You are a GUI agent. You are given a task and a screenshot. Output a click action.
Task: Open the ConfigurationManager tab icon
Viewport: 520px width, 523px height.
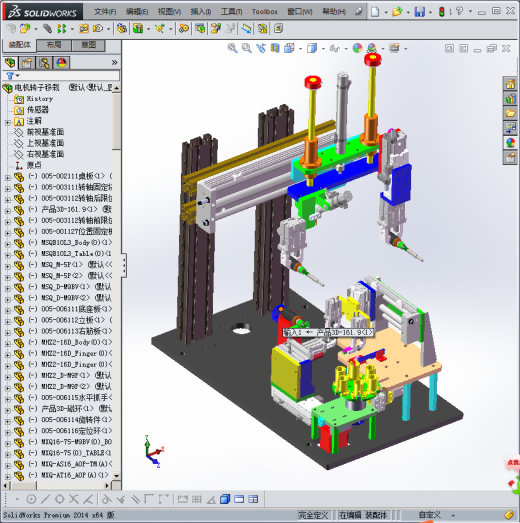44,63
